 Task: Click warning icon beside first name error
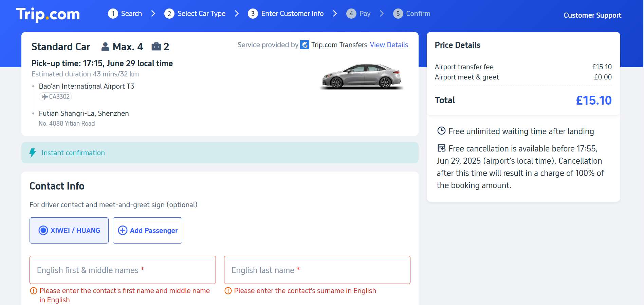pos(34,291)
